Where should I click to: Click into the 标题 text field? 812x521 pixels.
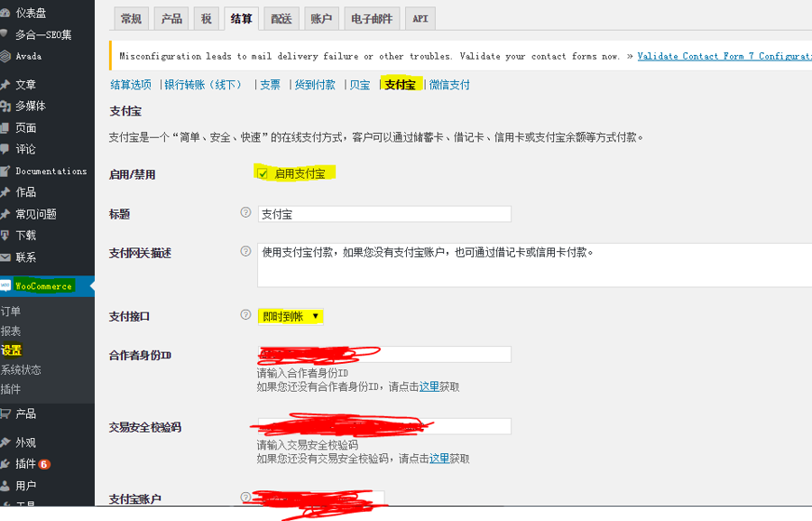[383, 214]
